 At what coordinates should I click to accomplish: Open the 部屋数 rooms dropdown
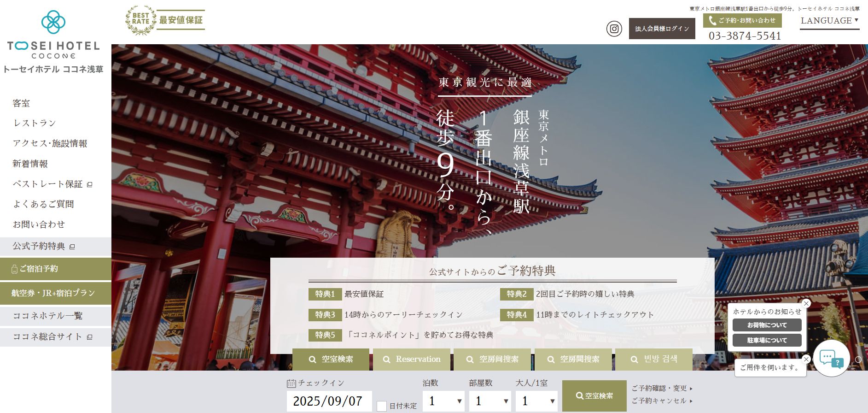[x=490, y=401]
